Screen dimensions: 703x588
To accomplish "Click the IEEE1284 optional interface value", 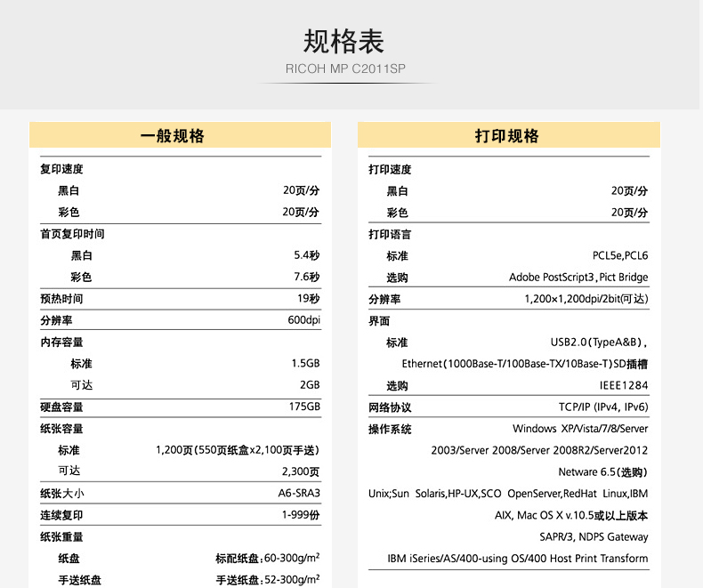I will pyautogui.click(x=624, y=385).
